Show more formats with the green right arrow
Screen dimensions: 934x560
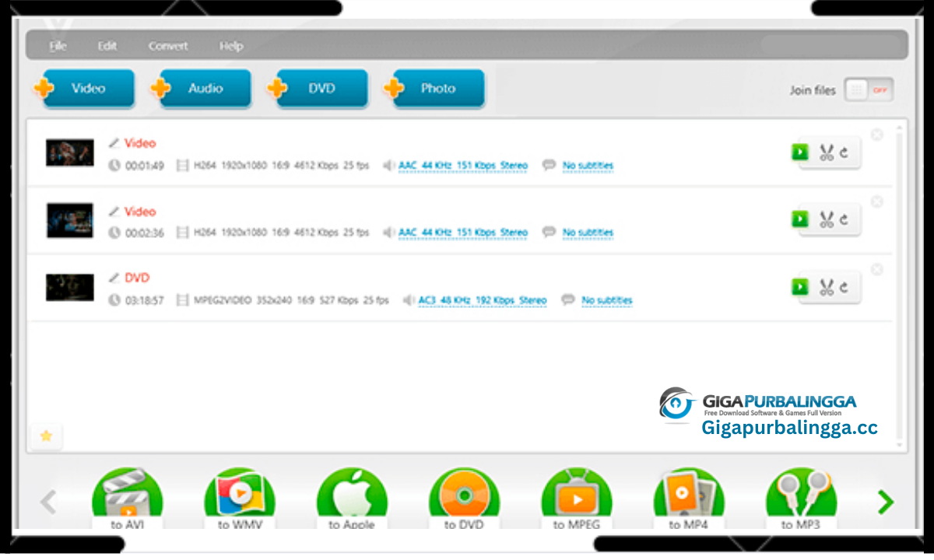[885, 502]
